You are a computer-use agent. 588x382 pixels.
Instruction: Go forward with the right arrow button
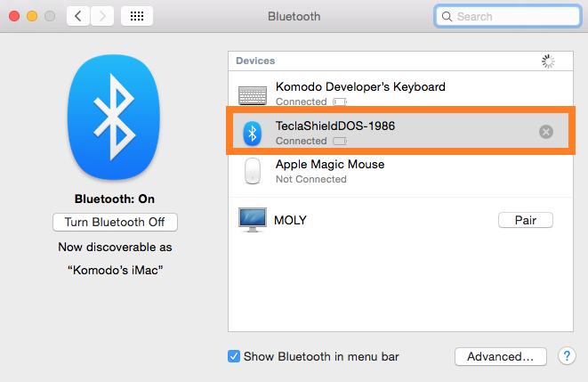pos(102,16)
